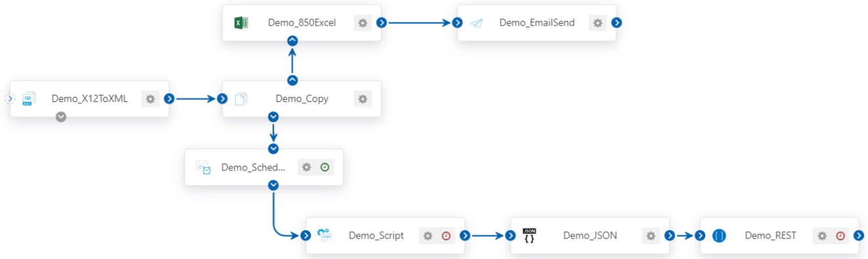Select the Demo_Sched... label
Screen dimensions: 868x259
coord(253,168)
